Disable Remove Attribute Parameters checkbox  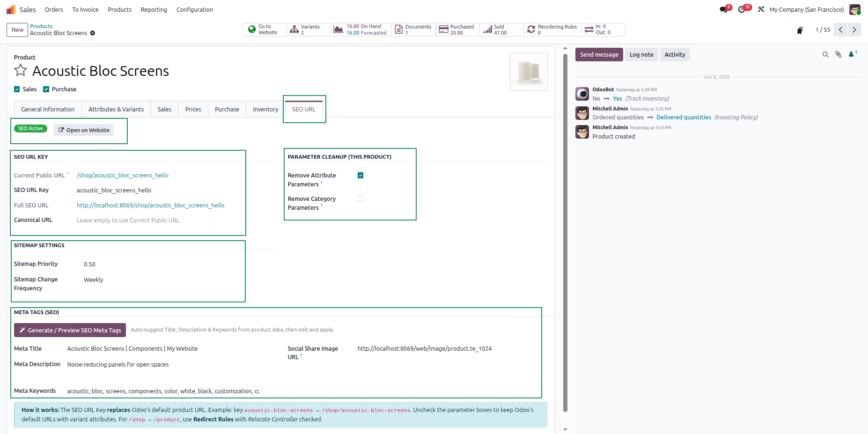coord(360,176)
